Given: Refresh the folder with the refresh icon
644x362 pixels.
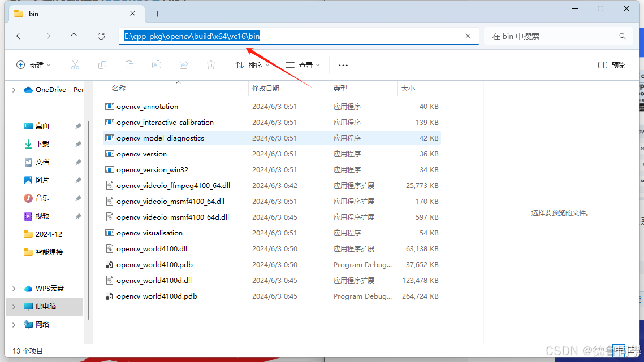Looking at the screenshot, I should point(101,36).
